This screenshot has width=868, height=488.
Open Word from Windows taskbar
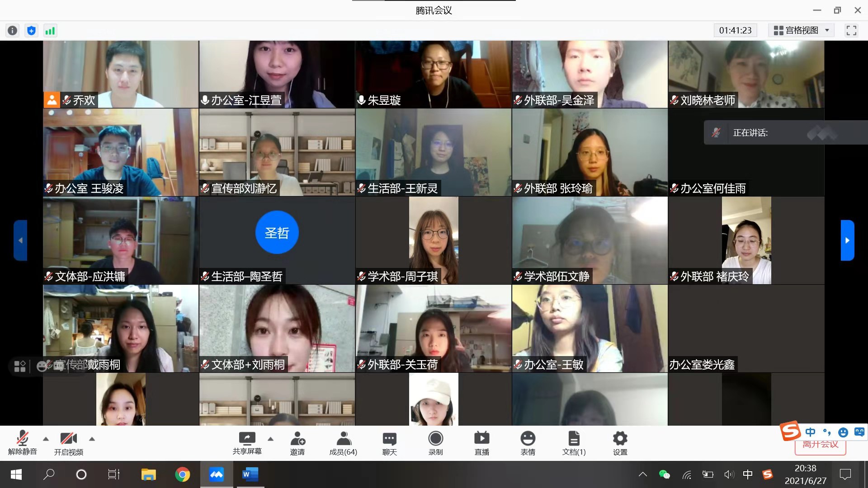point(250,474)
